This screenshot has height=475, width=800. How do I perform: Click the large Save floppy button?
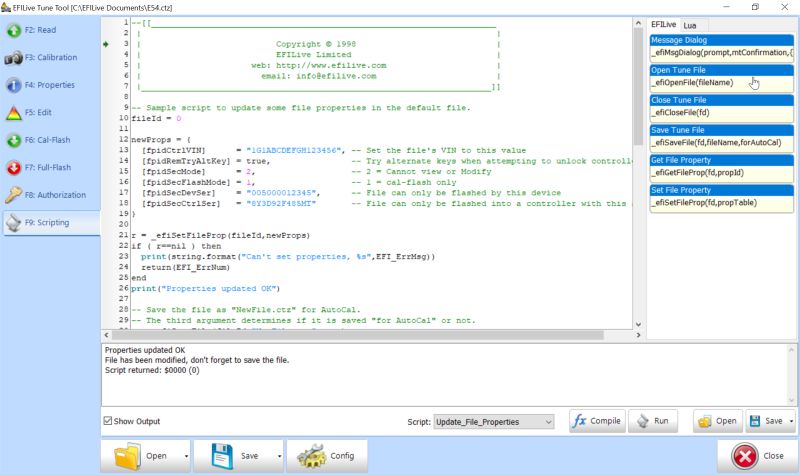[235, 456]
